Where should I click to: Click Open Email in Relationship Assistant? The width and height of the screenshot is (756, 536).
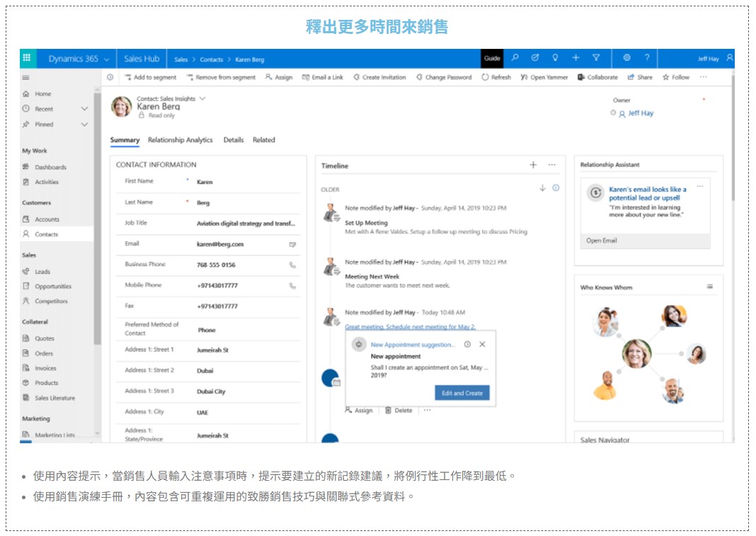601,240
